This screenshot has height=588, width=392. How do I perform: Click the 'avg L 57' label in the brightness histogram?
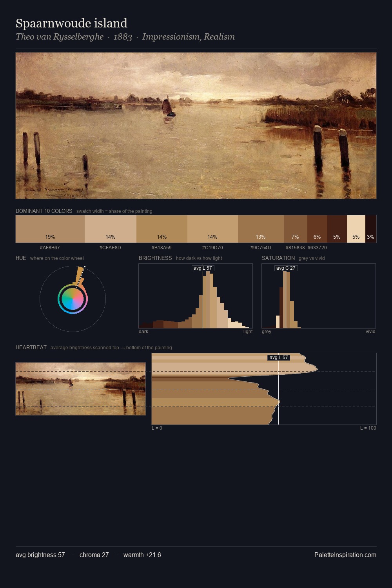coord(203,268)
